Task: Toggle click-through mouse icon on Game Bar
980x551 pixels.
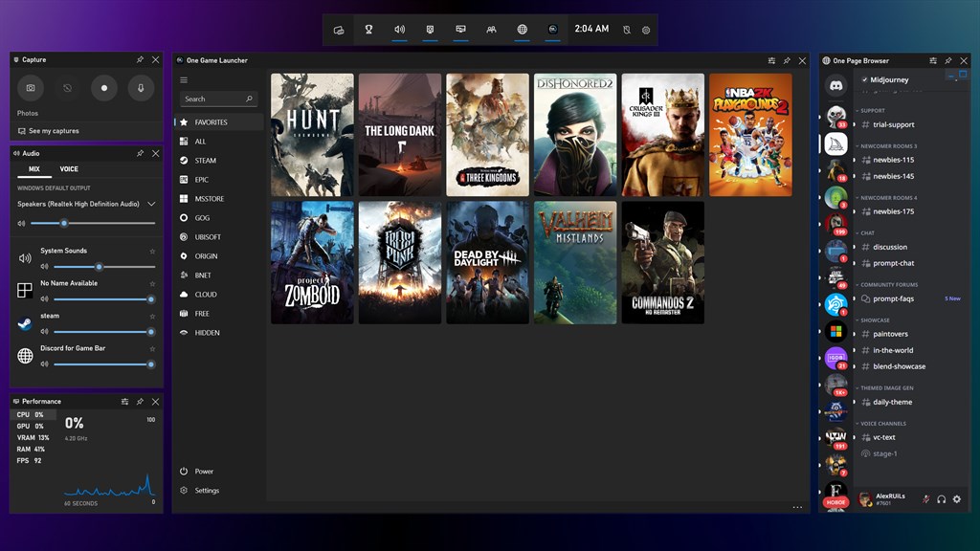Action: click(627, 30)
